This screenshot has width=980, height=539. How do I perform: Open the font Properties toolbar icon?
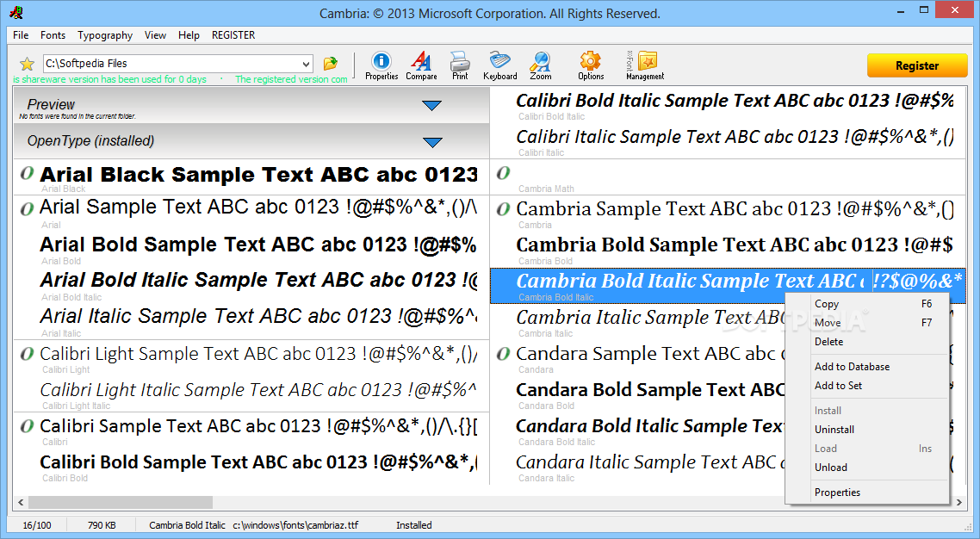tap(381, 65)
